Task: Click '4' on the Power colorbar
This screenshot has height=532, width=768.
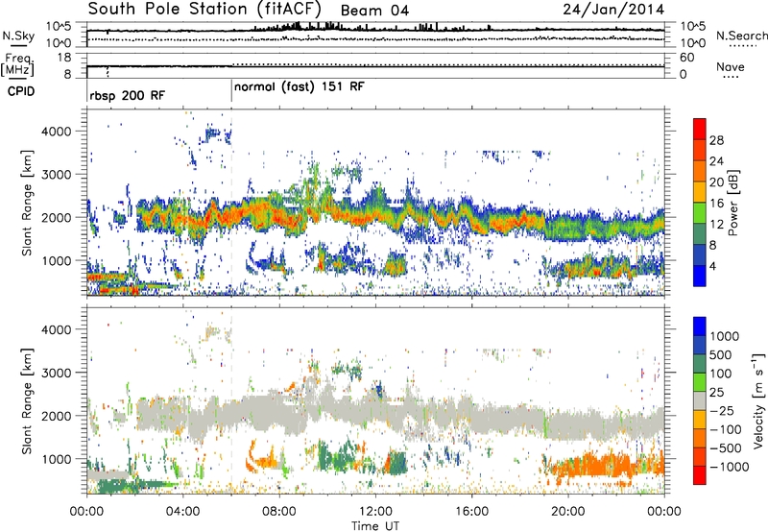Action: click(712, 266)
